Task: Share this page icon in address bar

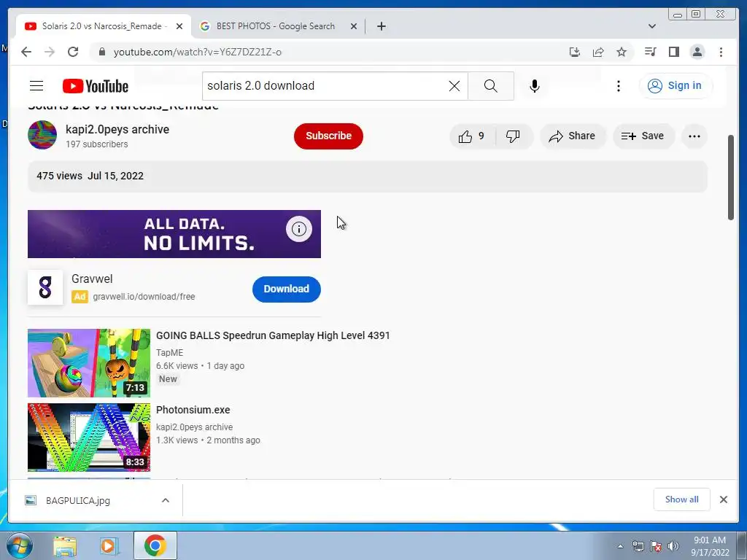Action: (598, 52)
